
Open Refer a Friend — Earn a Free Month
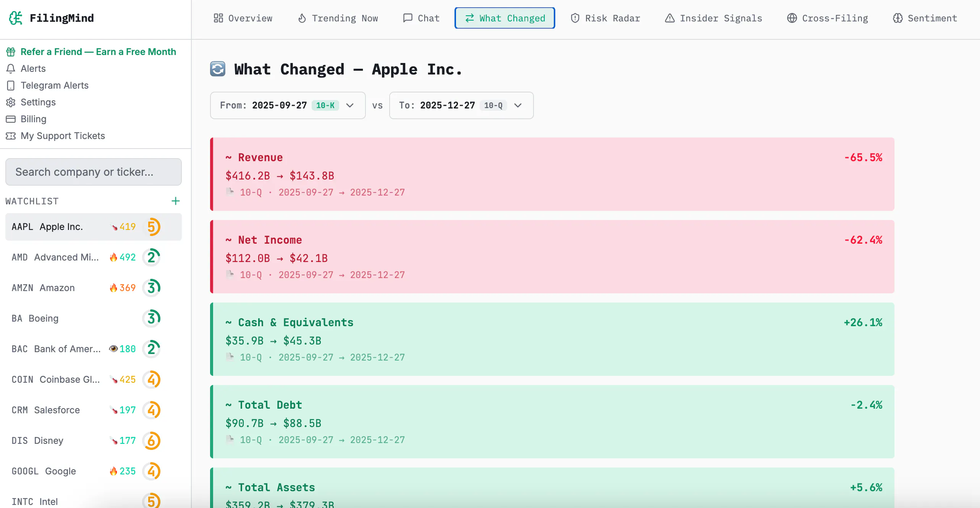(91, 52)
